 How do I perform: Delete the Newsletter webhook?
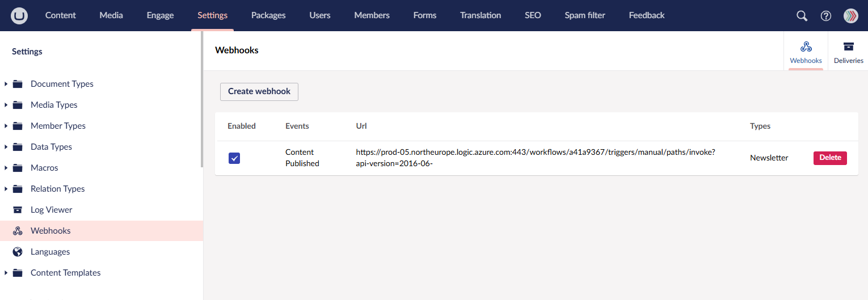point(830,158)
